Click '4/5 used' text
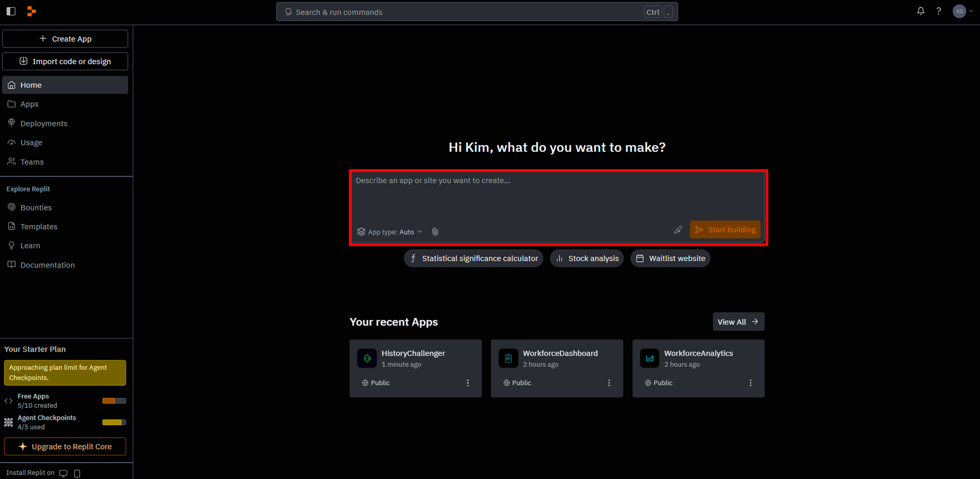This screenshot has width=980, height=479. click(x=31, y=427)
